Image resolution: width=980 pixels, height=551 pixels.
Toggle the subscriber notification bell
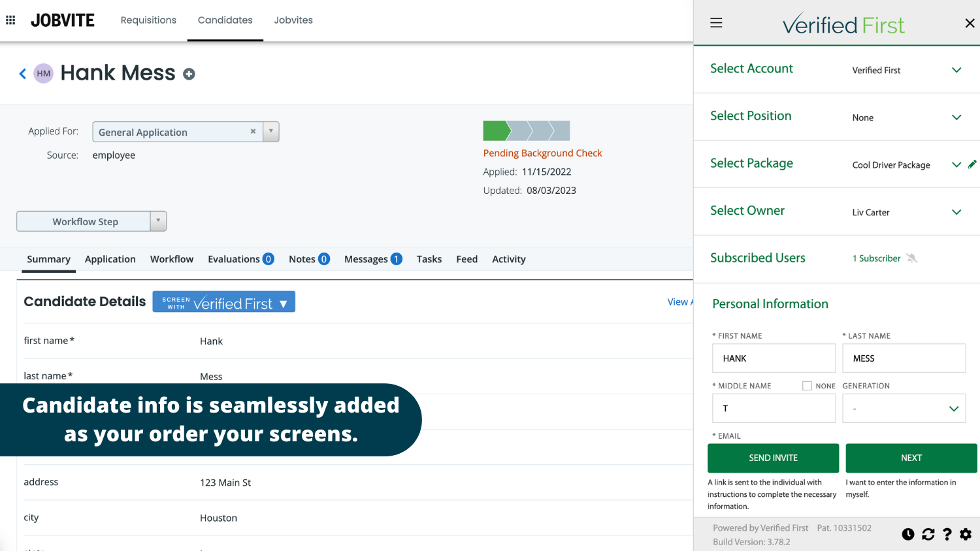pos(912,259)
